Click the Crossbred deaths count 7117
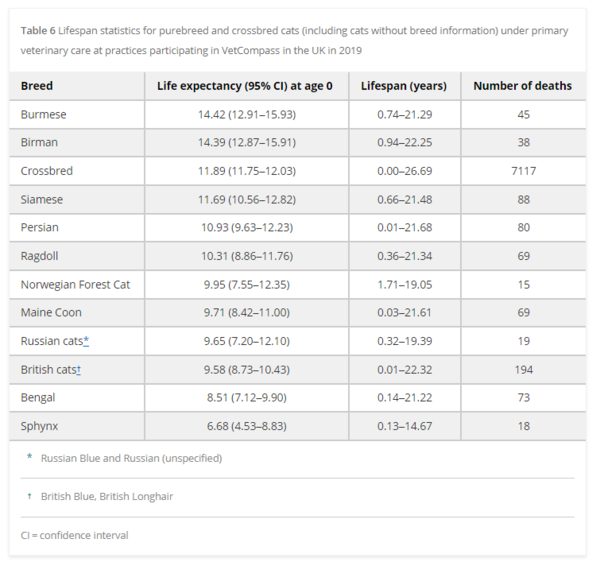The width and height of the screenshot is (600, 562). pos(523,171)
